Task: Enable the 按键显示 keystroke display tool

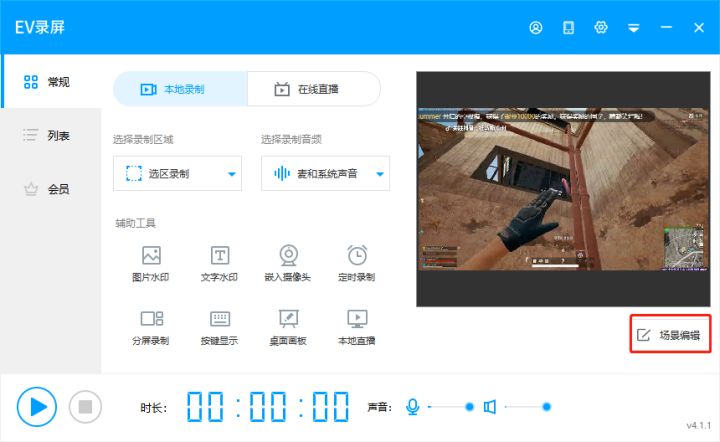Action: click(x=219, y=328)
